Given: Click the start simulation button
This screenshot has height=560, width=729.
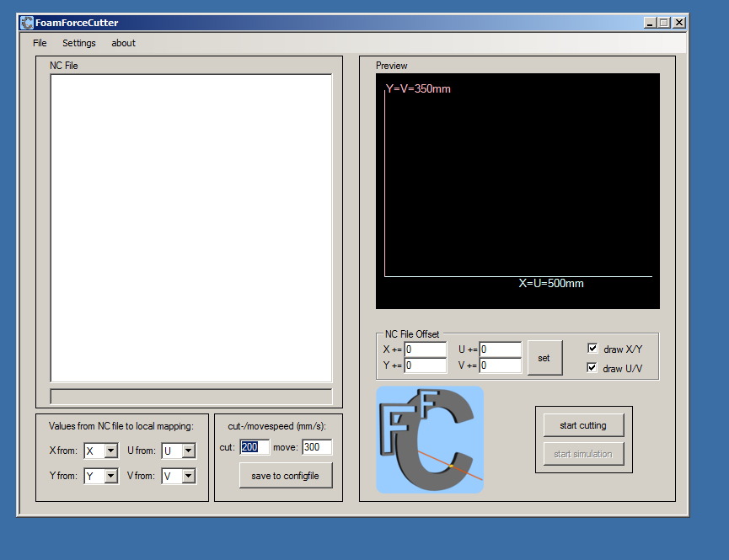Looking at the screenshot, I should [583, 454].
